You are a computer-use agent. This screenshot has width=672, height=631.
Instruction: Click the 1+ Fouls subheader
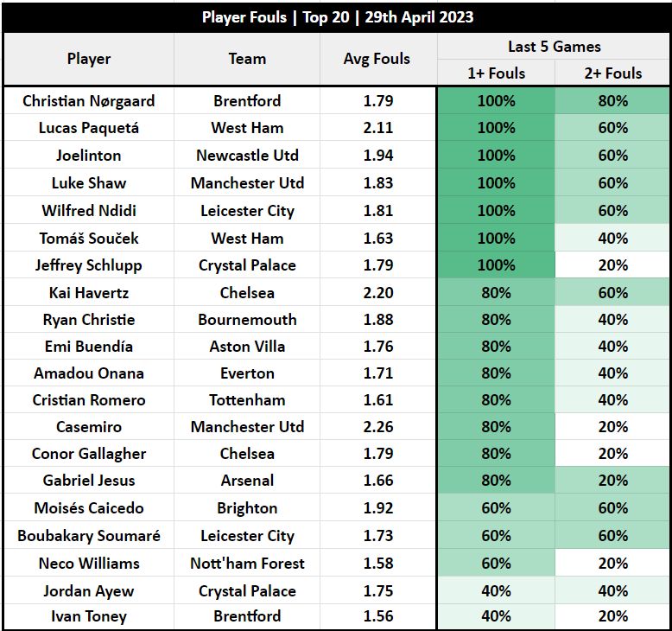tap(496, 73)
